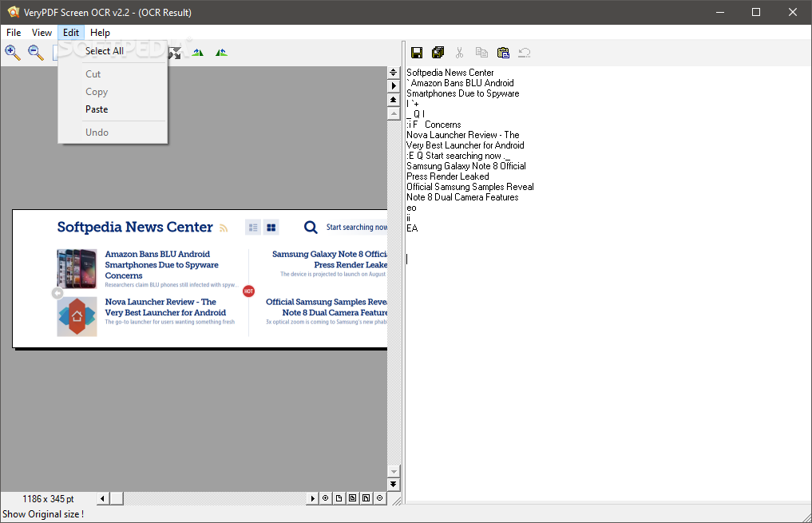
Task: Click the last green flip icon in image toolbar
Action: (221, 53)
